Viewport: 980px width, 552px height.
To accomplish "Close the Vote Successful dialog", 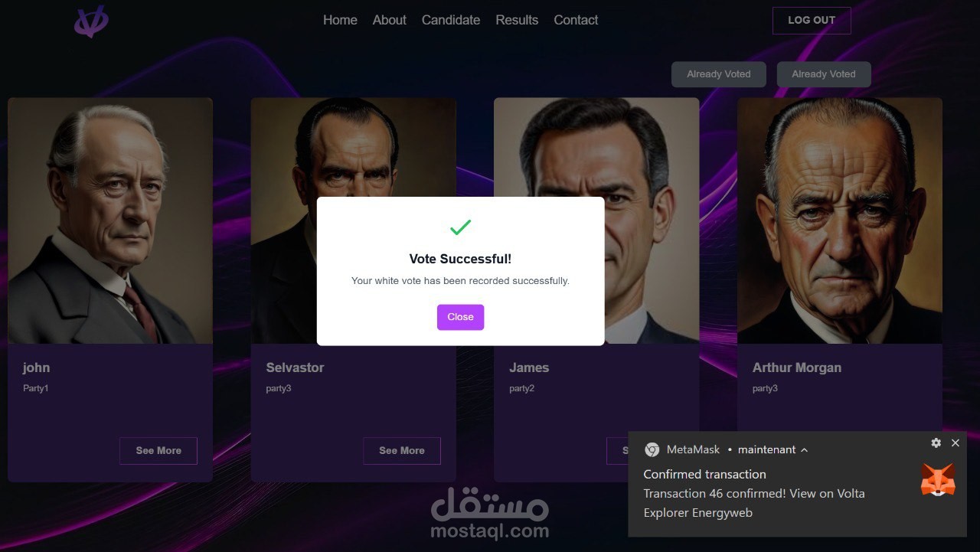I will point(460,316).
